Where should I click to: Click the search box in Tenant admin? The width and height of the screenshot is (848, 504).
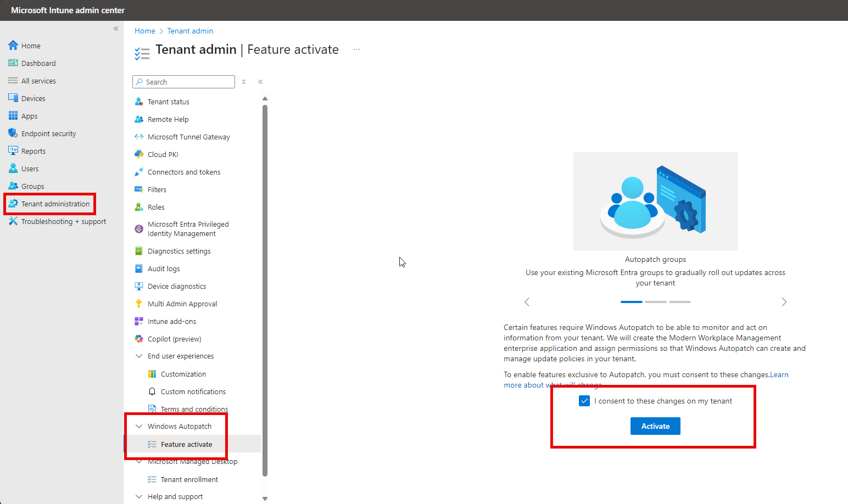pos(183,81)
